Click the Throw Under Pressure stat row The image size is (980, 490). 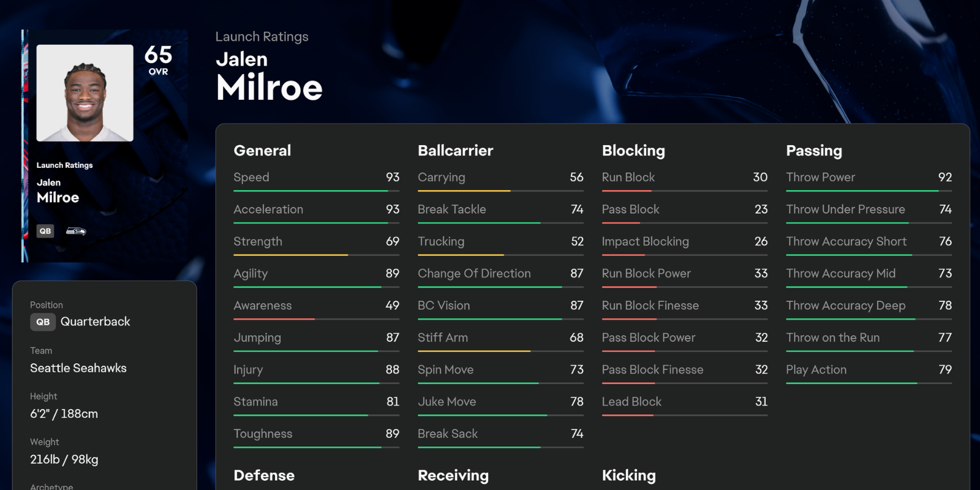pyautogui.click(x=869, y=209)
